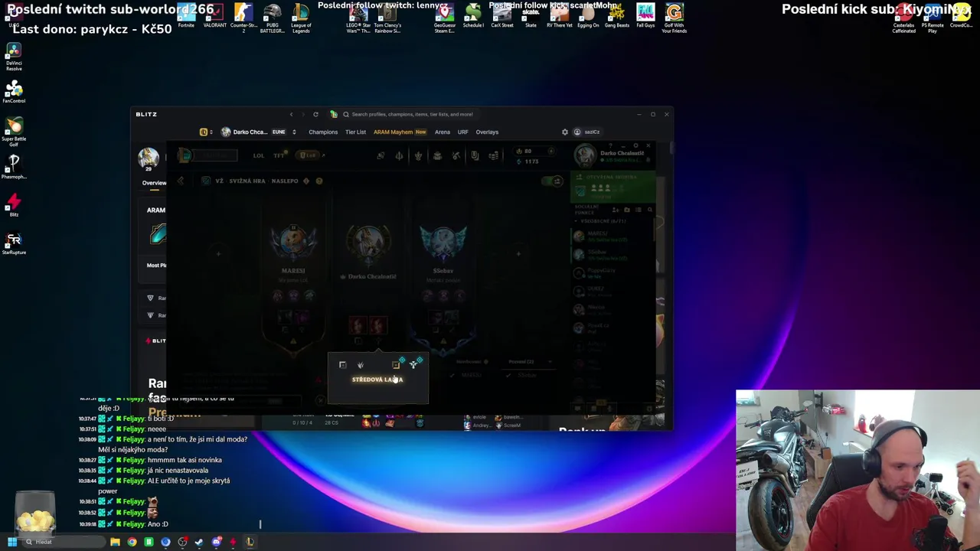This screenshot has height=551, width=980.
Task: Open the Tier List tab in Blitz
Action: (355, 132)
